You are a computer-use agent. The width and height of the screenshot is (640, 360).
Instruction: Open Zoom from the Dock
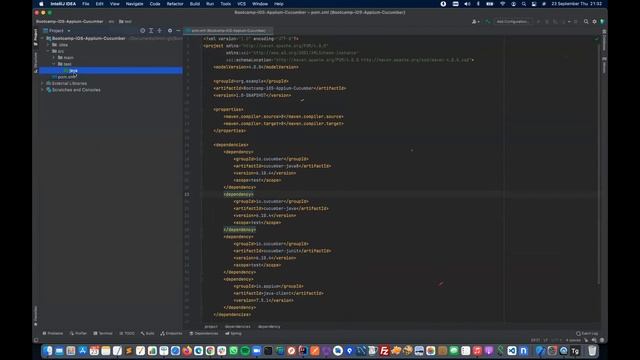[x=256, y=351]
